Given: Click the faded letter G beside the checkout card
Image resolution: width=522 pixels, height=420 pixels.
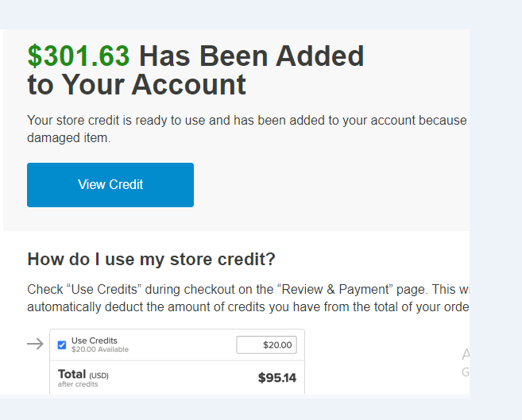Looking at the screenshot, I should [466, 372].
